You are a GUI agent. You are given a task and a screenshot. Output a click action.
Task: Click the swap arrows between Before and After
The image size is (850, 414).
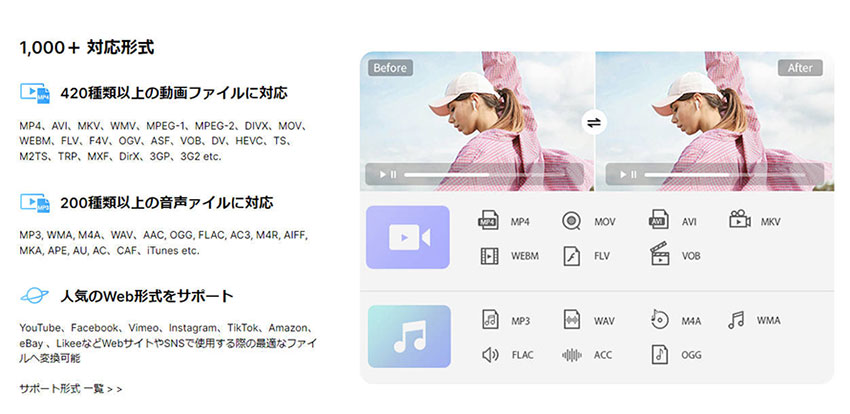tap(595, 122)
